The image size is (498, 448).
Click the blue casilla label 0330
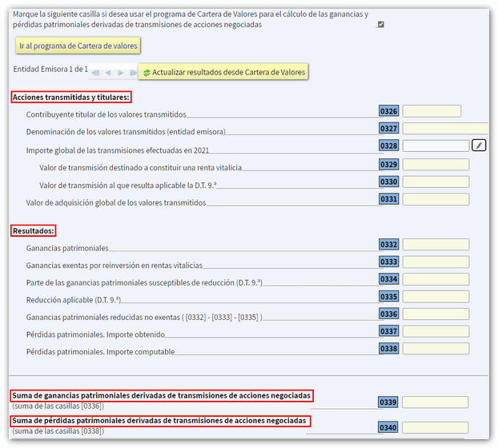pyautogui.click(x=389, y=182)
